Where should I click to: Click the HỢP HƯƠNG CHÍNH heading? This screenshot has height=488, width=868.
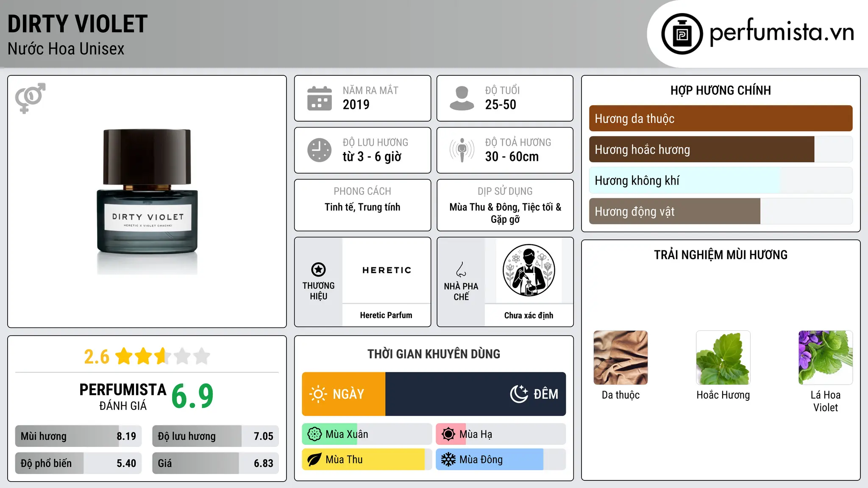tap(721, 91)
